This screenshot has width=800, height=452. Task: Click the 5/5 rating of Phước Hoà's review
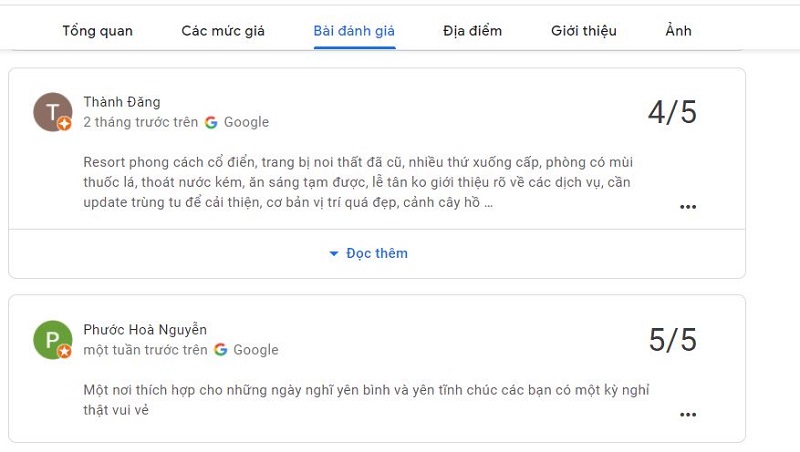click(672, 340)
